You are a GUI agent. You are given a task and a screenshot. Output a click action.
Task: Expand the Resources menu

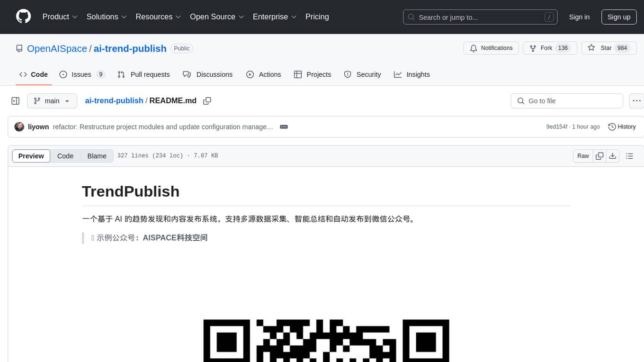(x=158, y=17)
